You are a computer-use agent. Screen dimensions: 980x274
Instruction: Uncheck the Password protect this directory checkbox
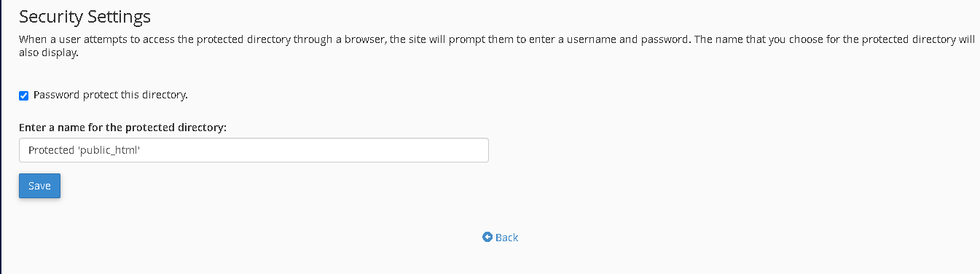[23, 95]
